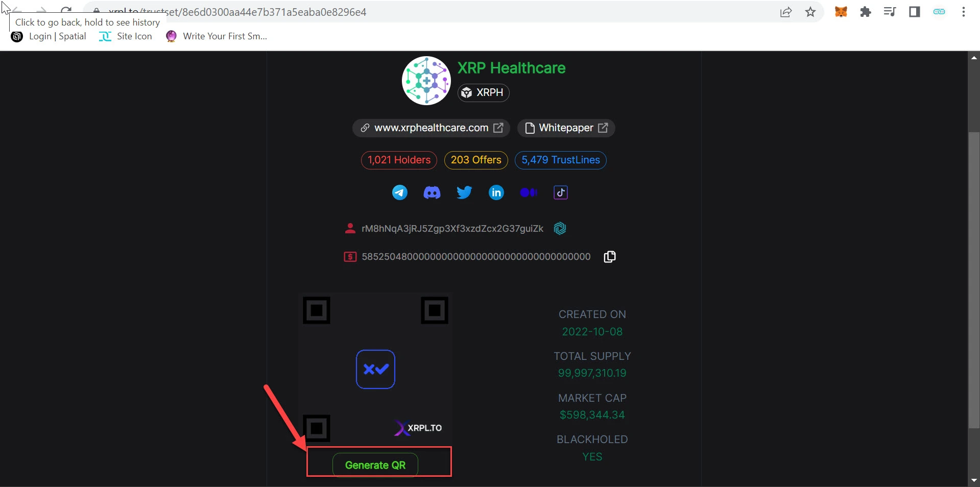Click the 203 Offers badge
The height and width of the screenshot is (487, 980).
pos(476,160)
